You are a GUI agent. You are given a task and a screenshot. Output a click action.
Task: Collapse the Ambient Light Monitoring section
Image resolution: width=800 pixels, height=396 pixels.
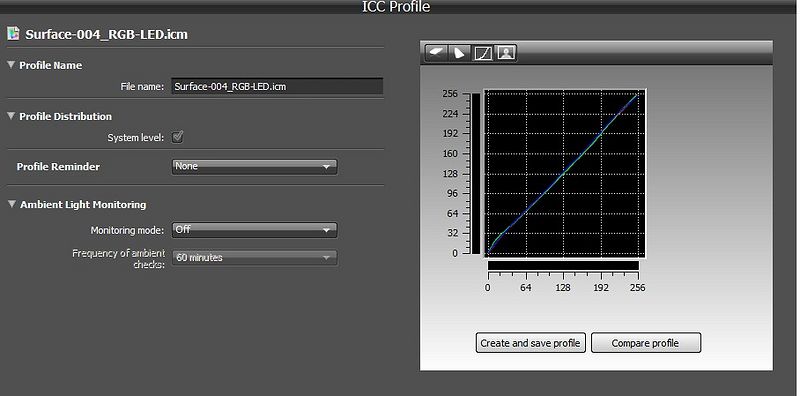pyautogui.click(x=11, y=204)
